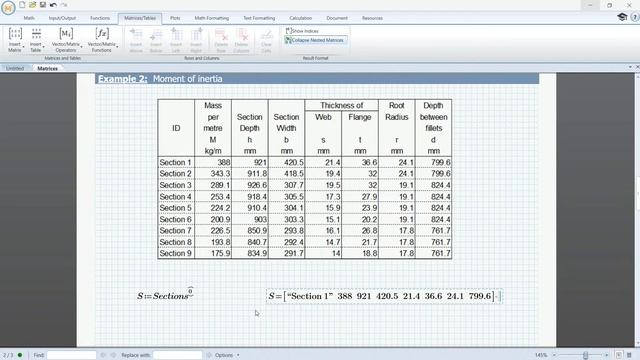
Task: Click the 'Thickness of' header cell
Action: [341, 105]
